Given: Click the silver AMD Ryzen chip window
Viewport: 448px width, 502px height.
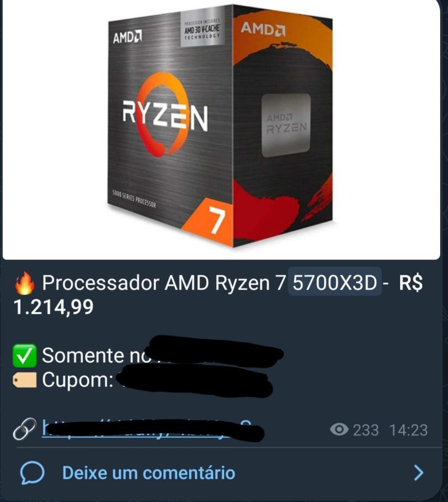Looking at the screenshot, I should 286,125.
